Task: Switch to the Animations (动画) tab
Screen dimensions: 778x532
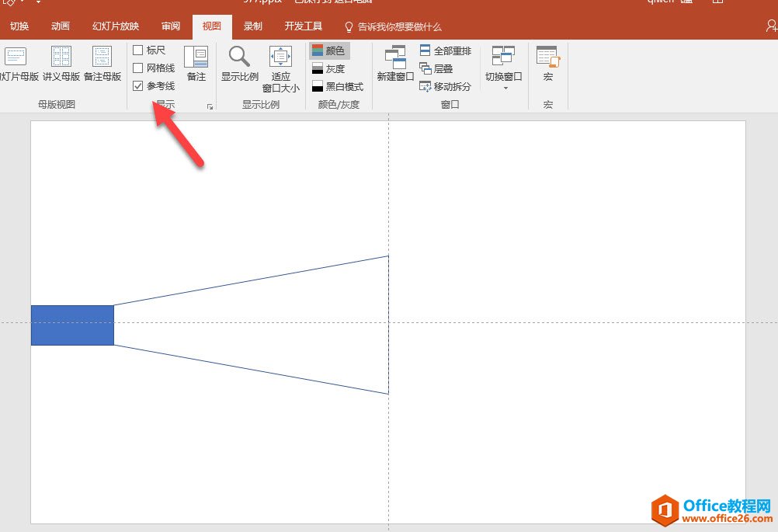Action: (x=61, y=26)
